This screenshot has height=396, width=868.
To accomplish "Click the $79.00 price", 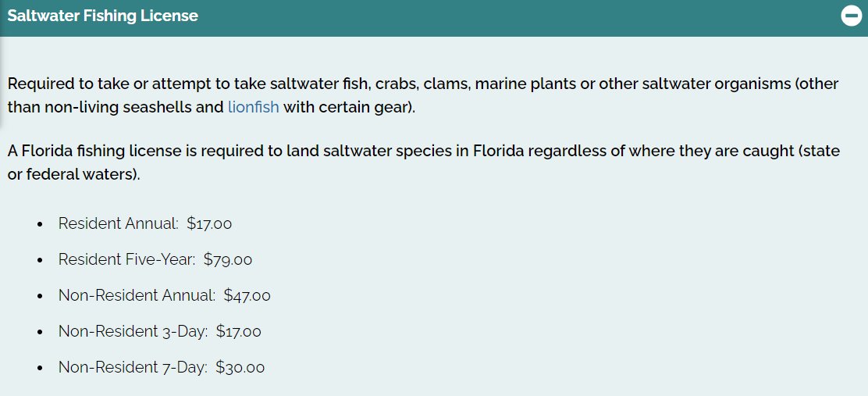I will pos(227,259).
